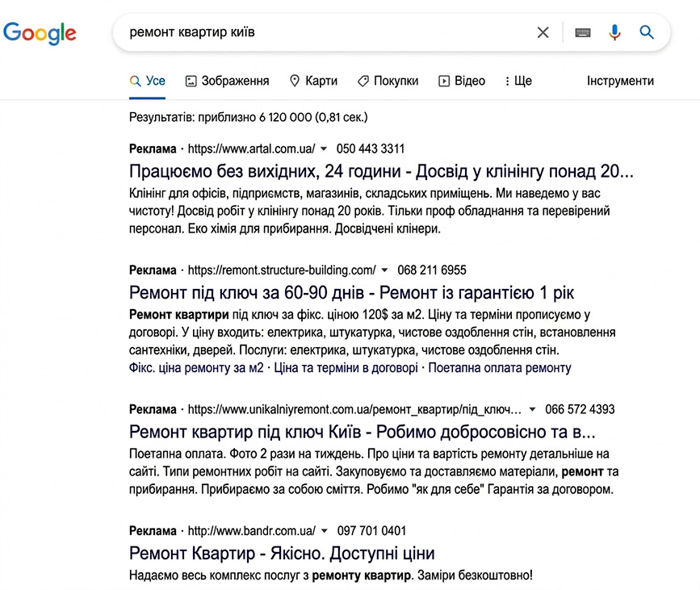Click phone number 066 572 4393
This screenshot has height=590, width=700.
pyautogui.click(x=580, y=409)
